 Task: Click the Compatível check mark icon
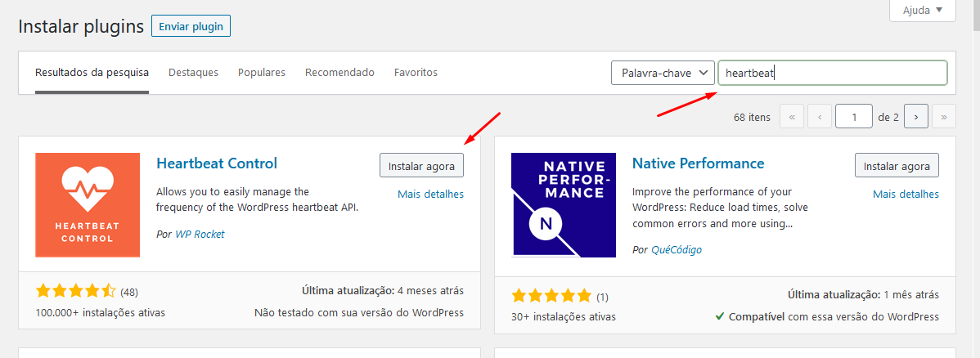[x=720, y=316]
